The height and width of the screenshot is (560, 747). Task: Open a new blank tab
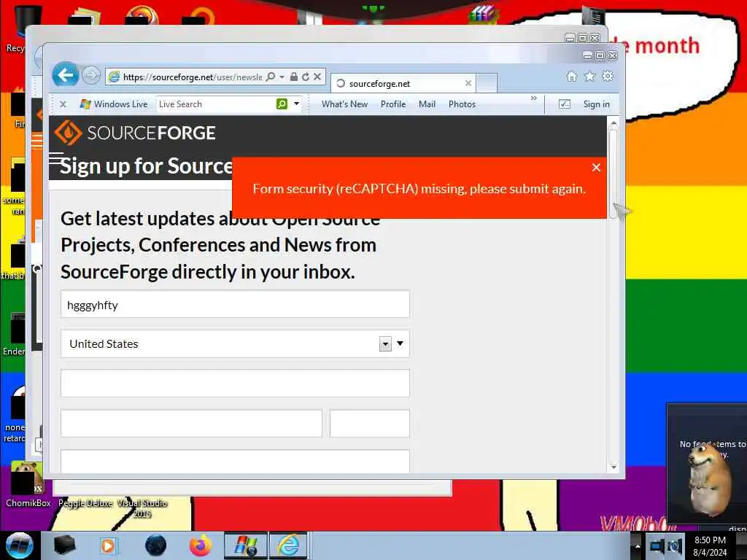coord(487,83)
